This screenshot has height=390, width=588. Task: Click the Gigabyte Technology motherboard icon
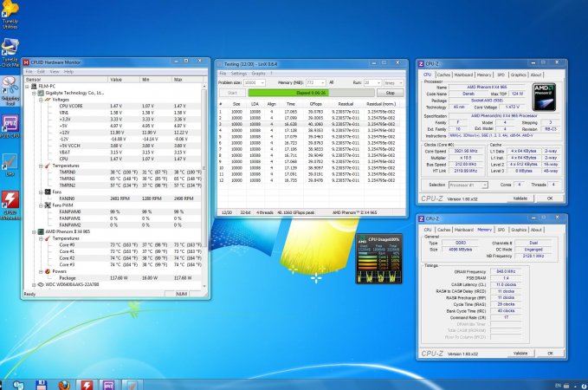(x=41, y=93)
